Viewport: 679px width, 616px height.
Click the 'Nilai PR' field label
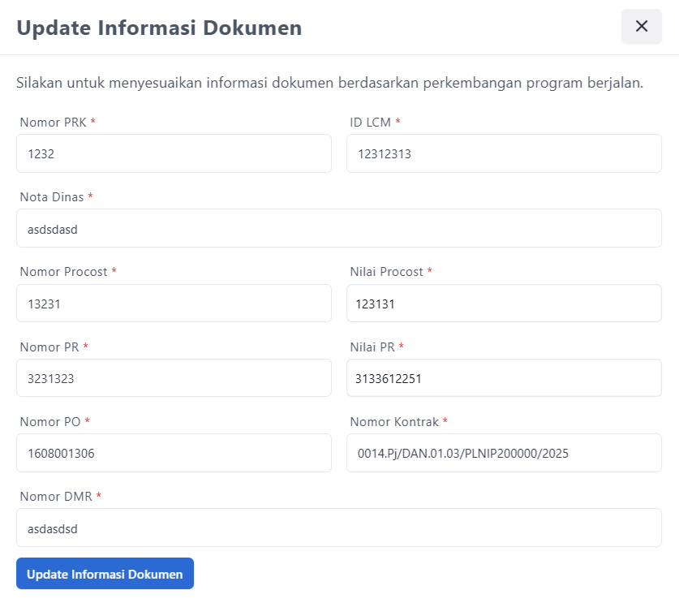[372, 347]
